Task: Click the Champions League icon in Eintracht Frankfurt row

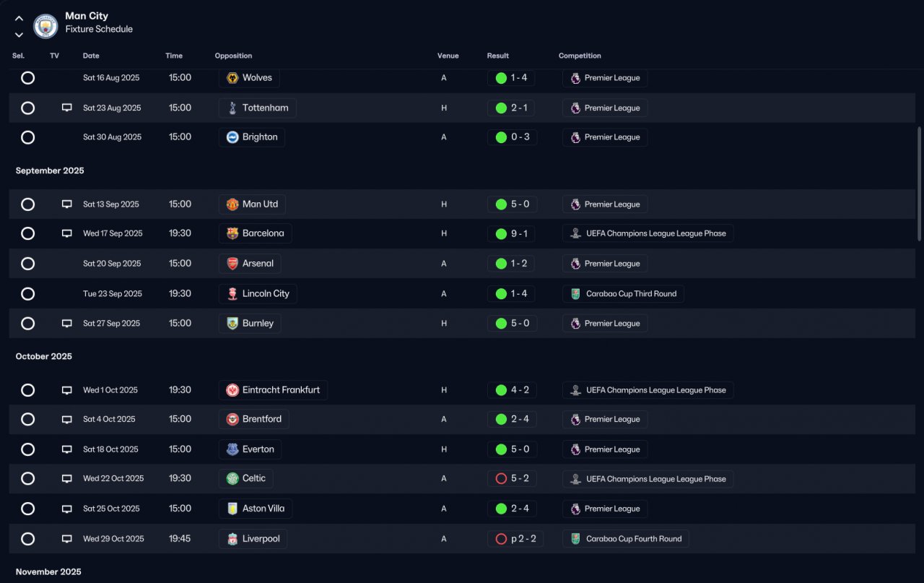Action: (575, 390)
